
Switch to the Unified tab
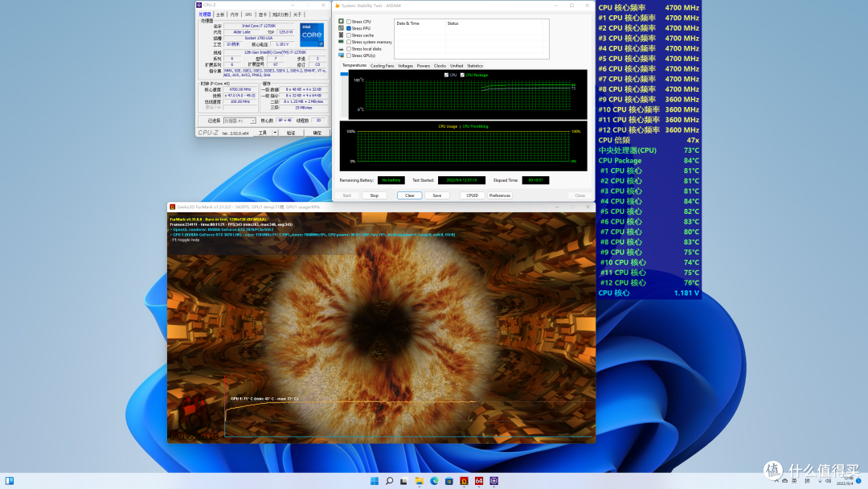point(457,66)
